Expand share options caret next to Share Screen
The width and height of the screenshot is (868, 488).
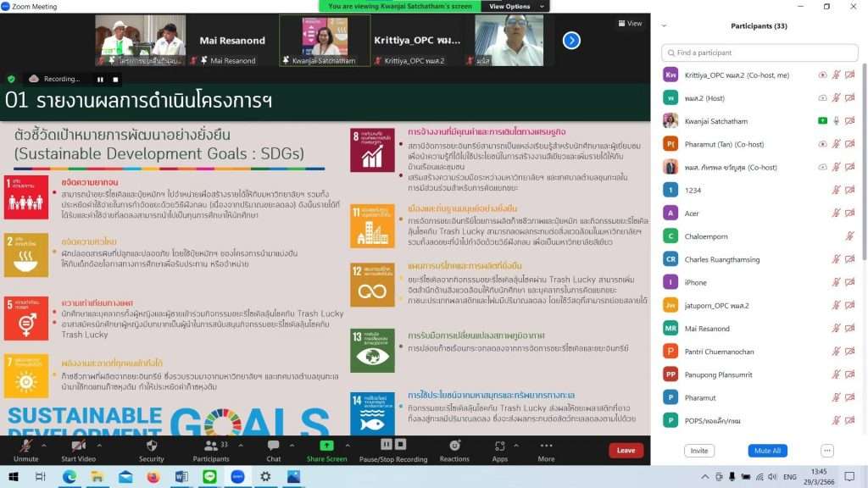tap(347, 445)
